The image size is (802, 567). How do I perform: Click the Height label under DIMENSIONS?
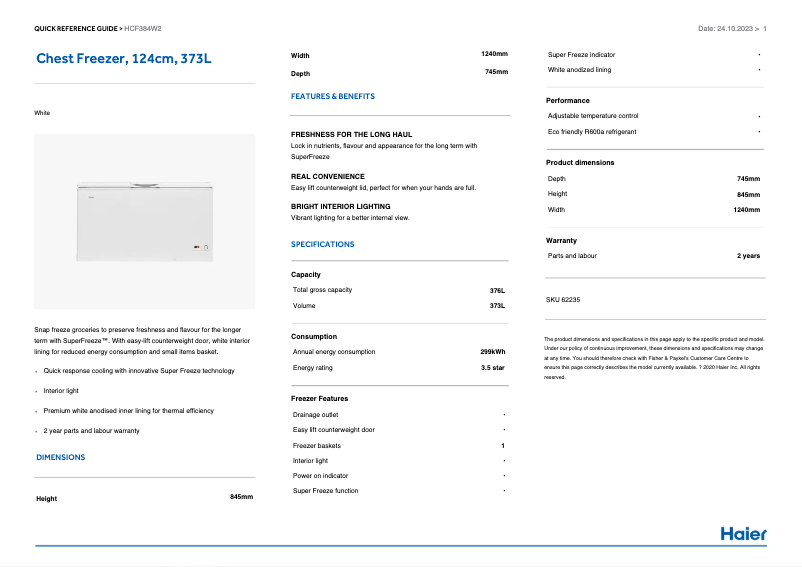tap(47, 498)
